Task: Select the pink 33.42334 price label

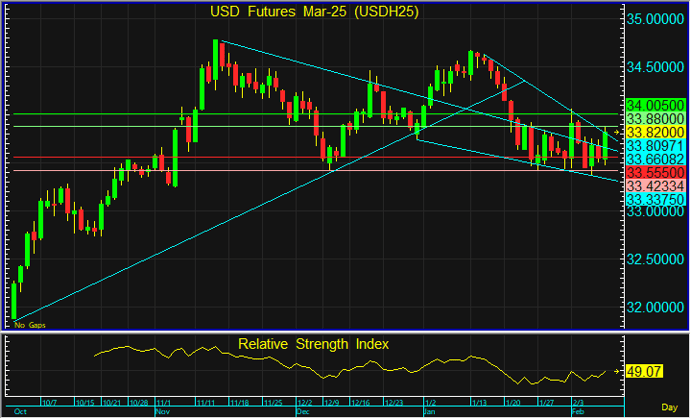Action: (654, 186)
